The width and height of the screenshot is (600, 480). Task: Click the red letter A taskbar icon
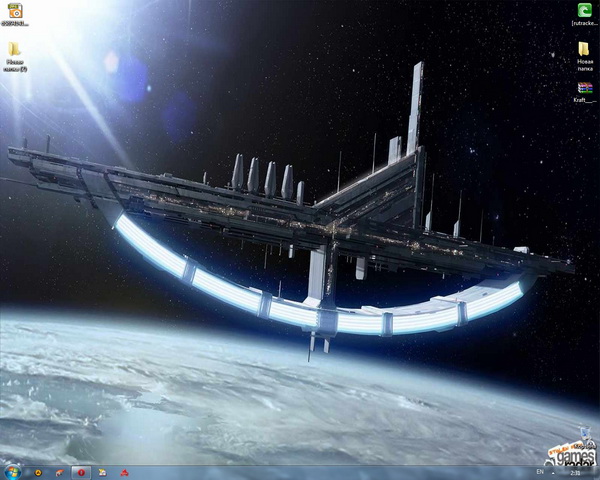coord(124,473)
